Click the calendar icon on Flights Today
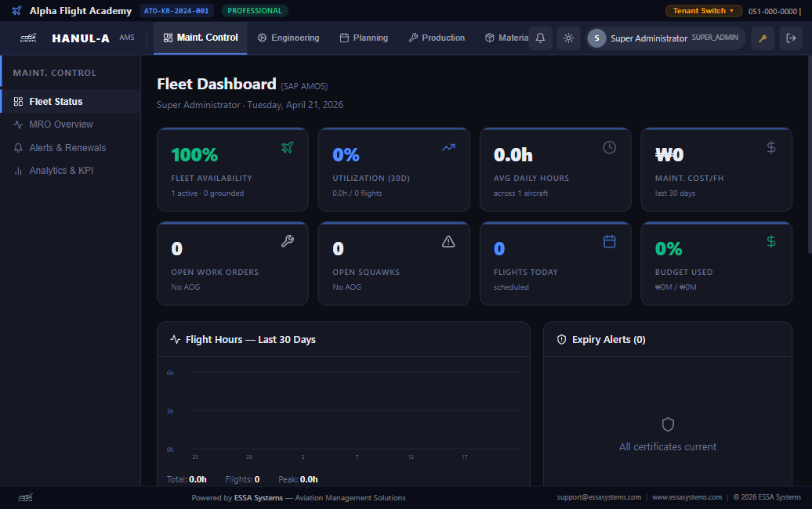The image size is (812, 509). pos(609,241)
